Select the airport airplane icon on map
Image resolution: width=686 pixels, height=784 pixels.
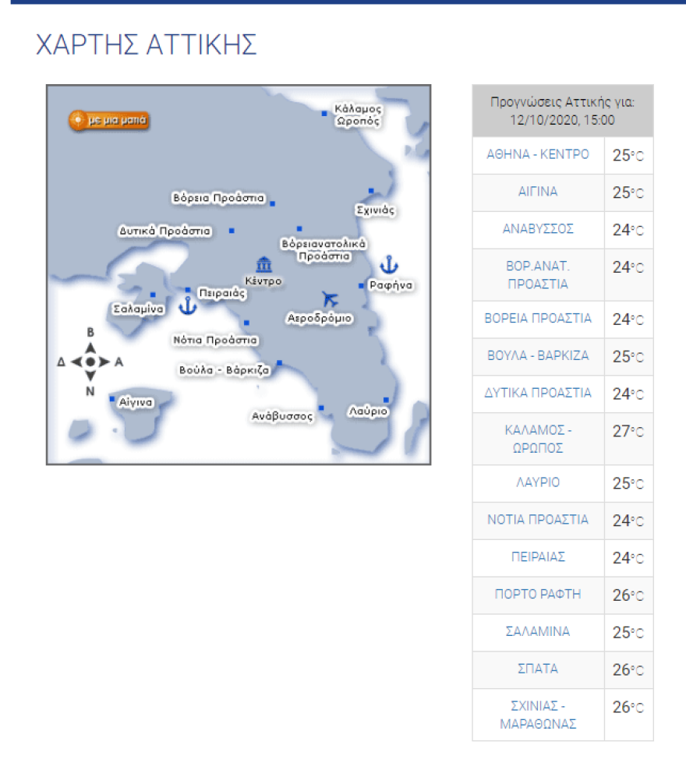pos(331,298)
